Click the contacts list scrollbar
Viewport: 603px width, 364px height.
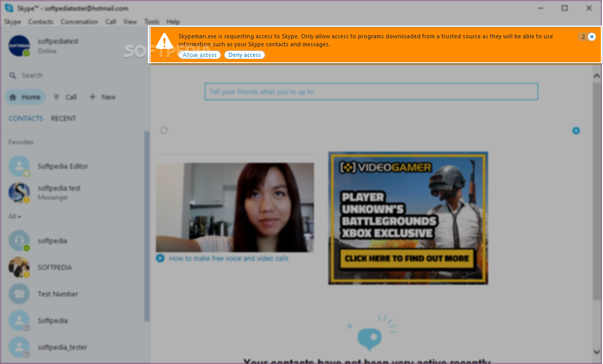tap(146, 226)
